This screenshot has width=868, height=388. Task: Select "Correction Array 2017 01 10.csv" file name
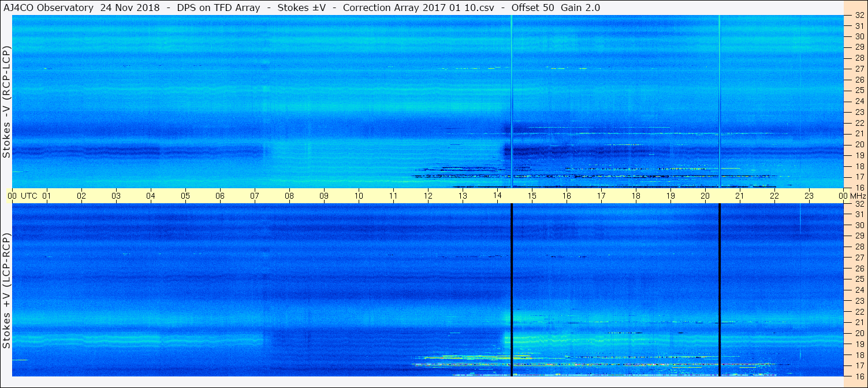pyautogui.click(x=418, y=8)
